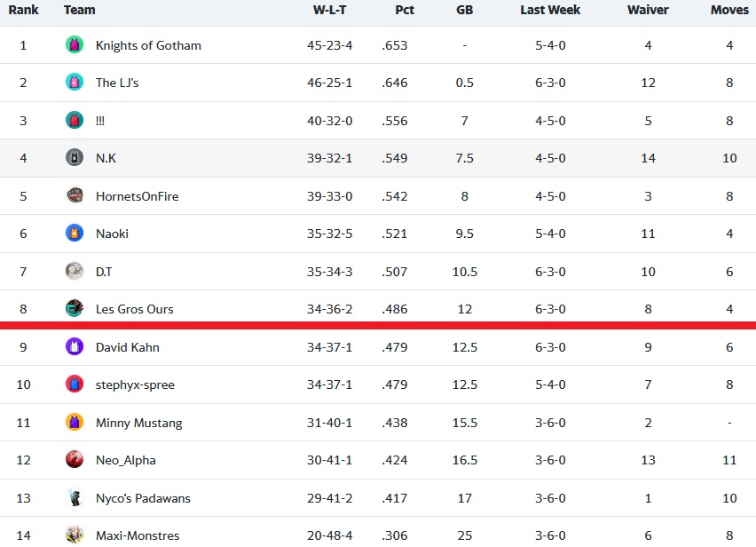Click the GB column header
The height and width of the screenshot is (547, 756).
(465, 10)
